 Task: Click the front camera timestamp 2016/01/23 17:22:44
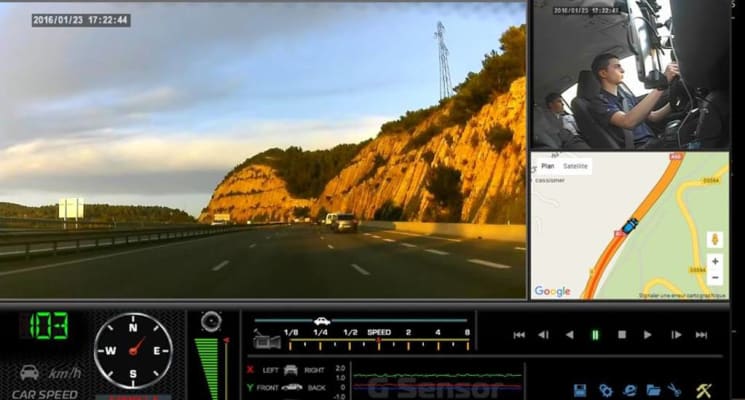click(80, 20)
